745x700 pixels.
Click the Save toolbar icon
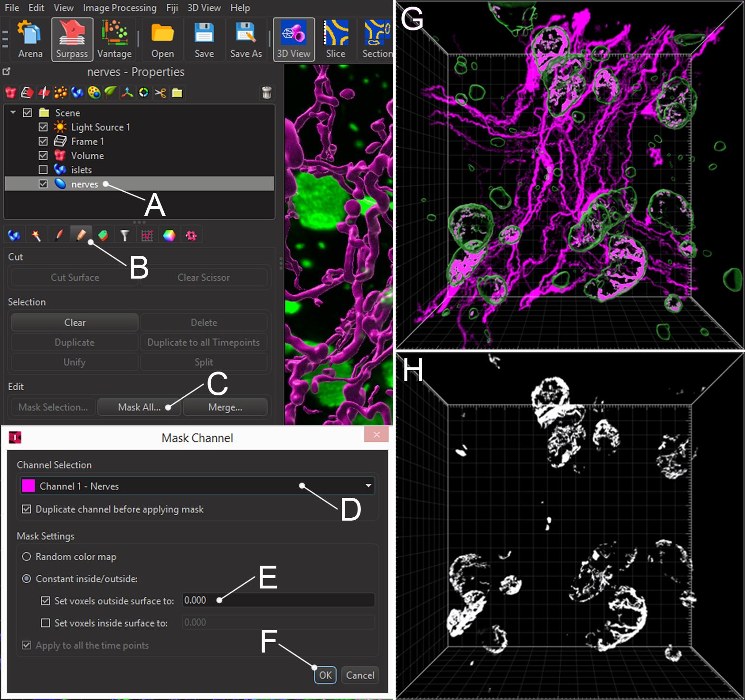tap(204, 39)
